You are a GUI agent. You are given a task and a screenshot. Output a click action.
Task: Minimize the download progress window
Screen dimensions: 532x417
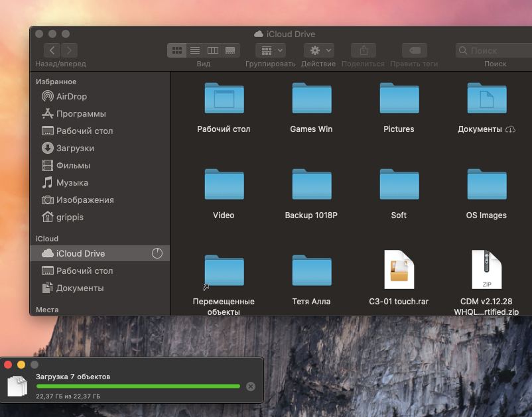tap(21, 365)
